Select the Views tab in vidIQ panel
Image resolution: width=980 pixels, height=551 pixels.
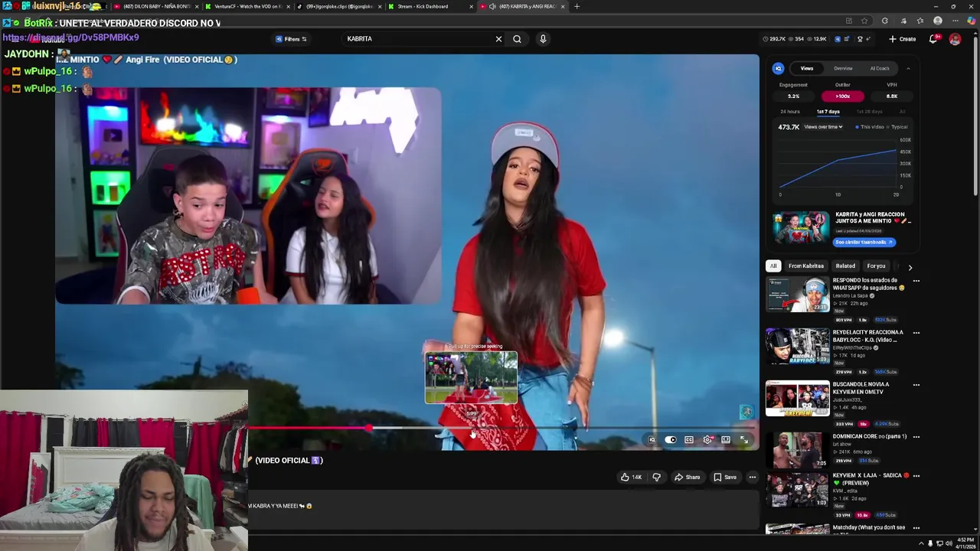coord(807,68)
